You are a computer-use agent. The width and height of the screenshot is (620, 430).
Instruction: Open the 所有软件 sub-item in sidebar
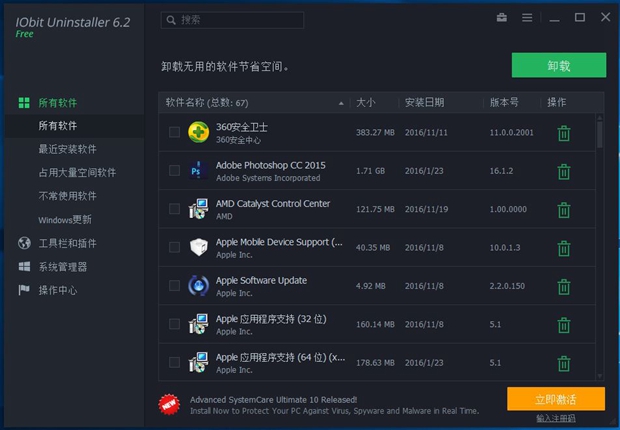[74, 126]
